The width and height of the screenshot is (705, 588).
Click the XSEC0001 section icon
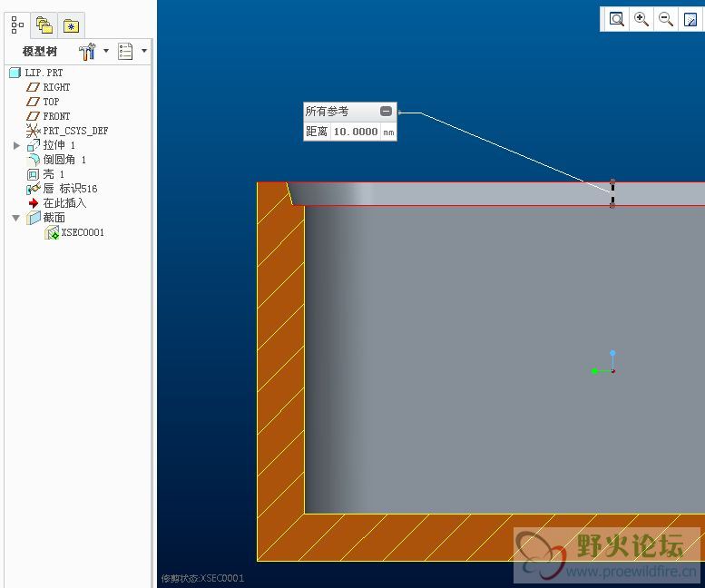click(x=52, y=232)
